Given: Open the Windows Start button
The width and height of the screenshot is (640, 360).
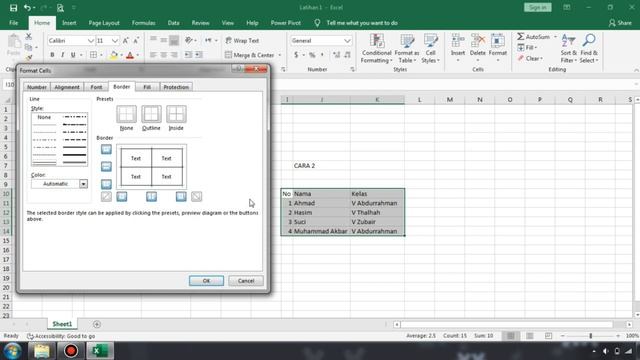Looking at the screenshot, I should [x=13, y=351].
